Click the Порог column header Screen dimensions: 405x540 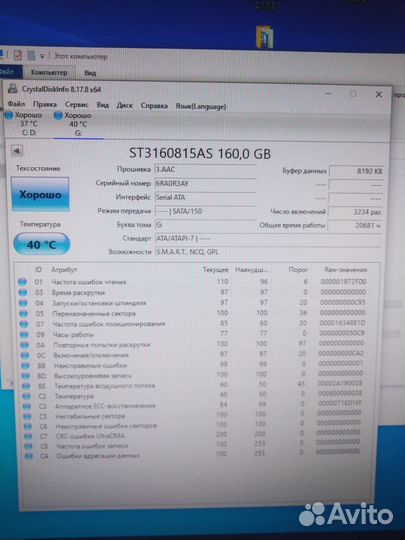click(x=298, y=270)
